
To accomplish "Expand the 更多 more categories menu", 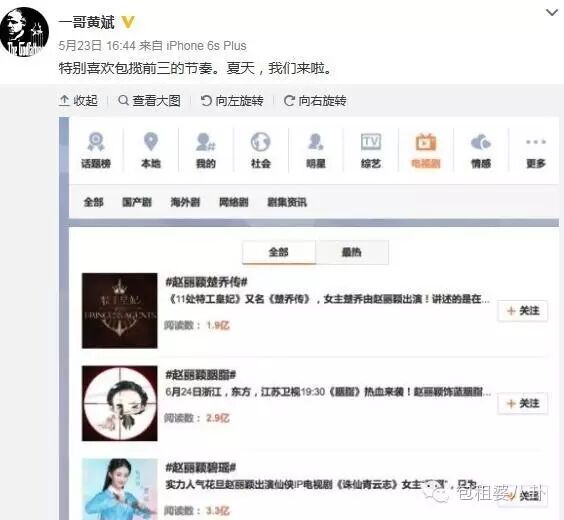I will pyautogui.click(x=536, y=150).
